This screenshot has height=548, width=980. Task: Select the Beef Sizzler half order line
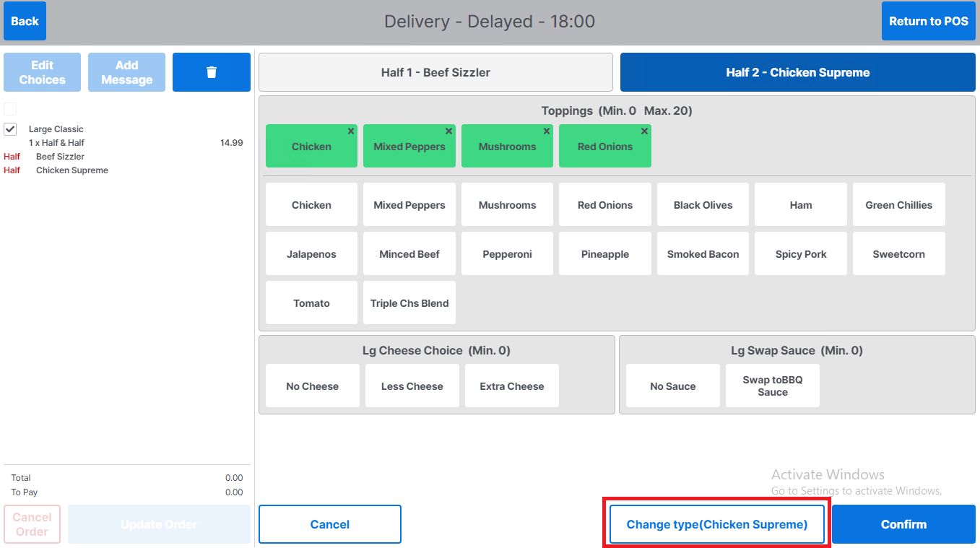tap(60, 157)
